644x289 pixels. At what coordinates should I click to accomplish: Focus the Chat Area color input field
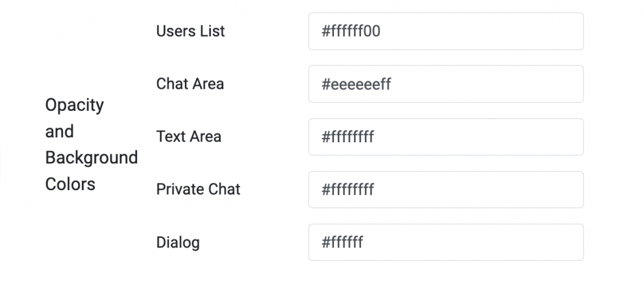445,84
